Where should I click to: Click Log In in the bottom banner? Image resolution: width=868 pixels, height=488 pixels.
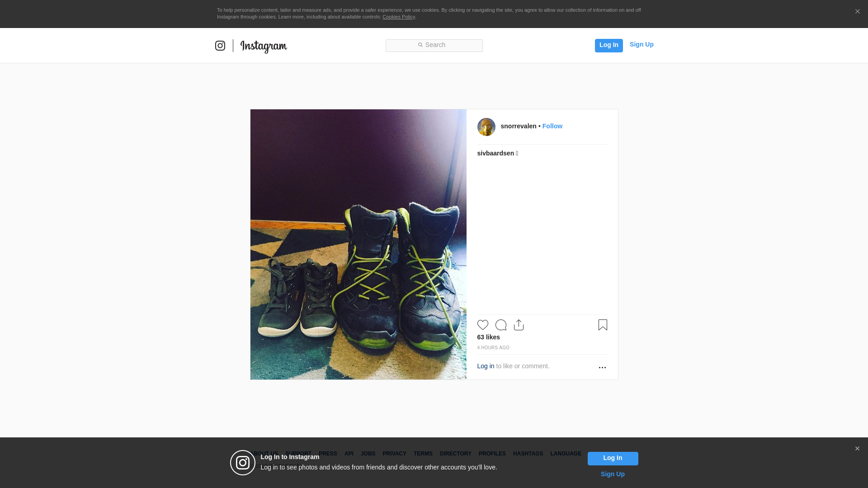[x=613, y=459]
